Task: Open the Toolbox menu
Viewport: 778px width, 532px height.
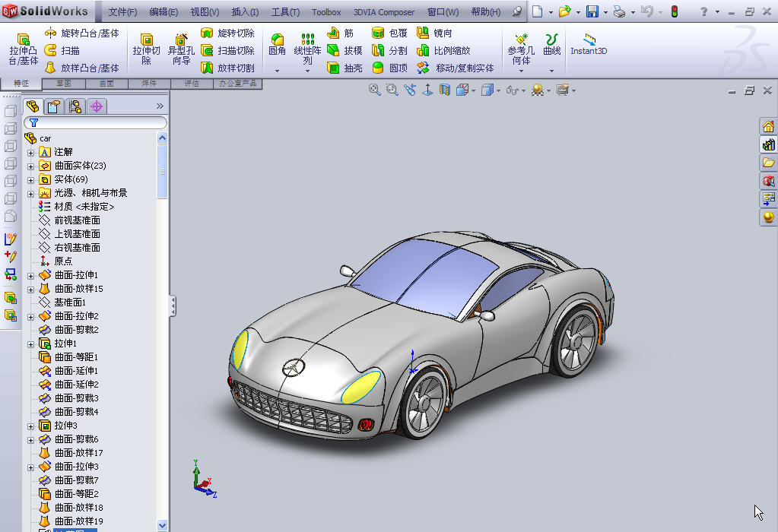Action: pyautogui.click(x=326, y=12)
